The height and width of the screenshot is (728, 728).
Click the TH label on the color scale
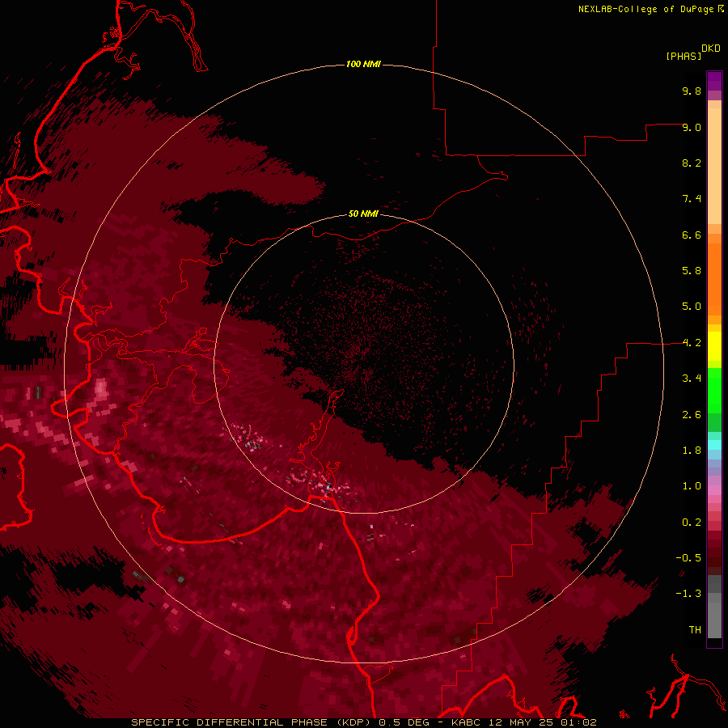[695, 630]
